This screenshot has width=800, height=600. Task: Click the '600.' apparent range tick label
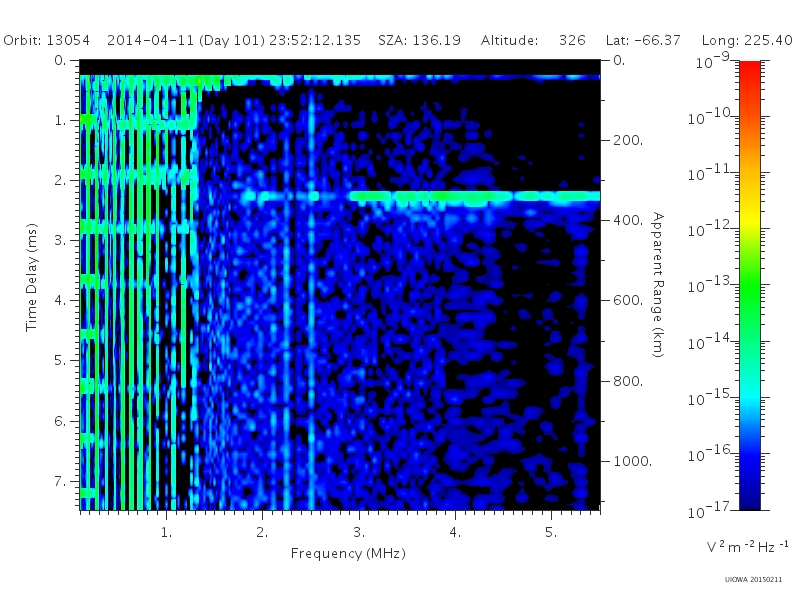pos(628,301)
